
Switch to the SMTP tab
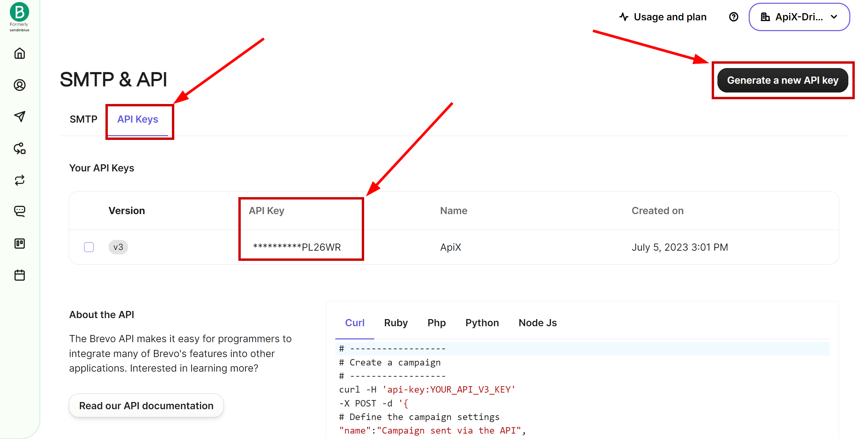(x=83, y=119)
